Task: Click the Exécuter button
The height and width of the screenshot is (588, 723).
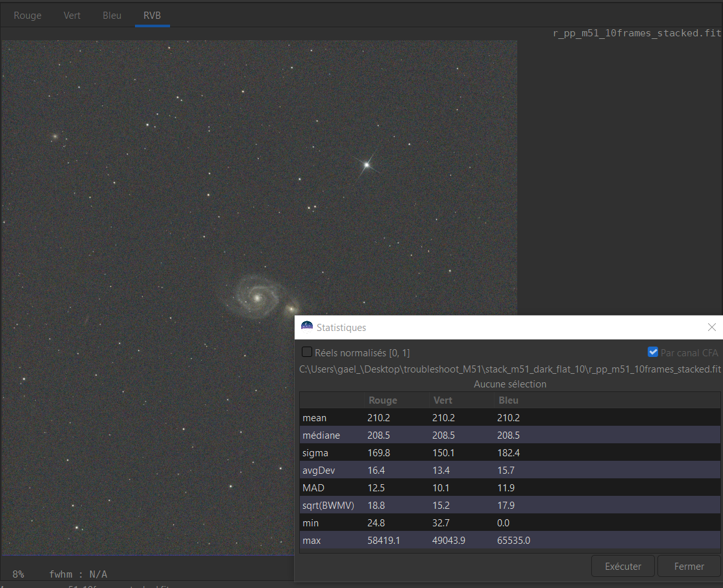Action: click(x=623, y=566)
